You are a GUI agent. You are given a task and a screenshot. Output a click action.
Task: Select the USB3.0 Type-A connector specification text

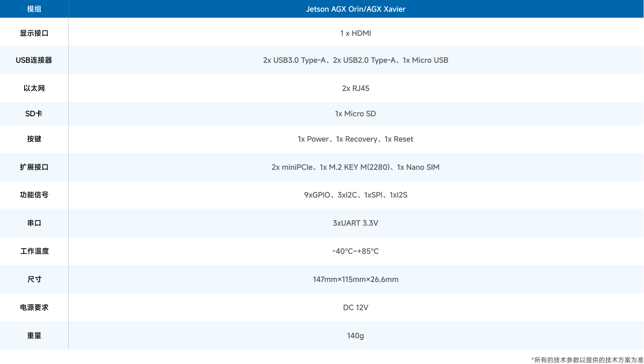point(356,60)
